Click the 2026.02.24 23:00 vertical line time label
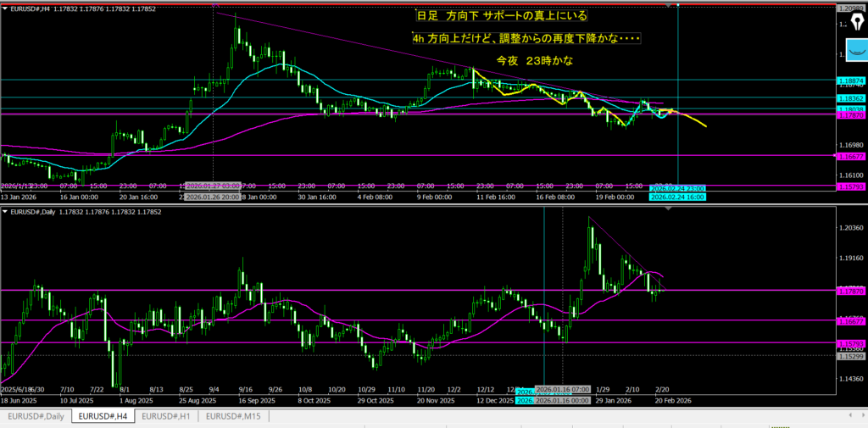 [677, 188]
